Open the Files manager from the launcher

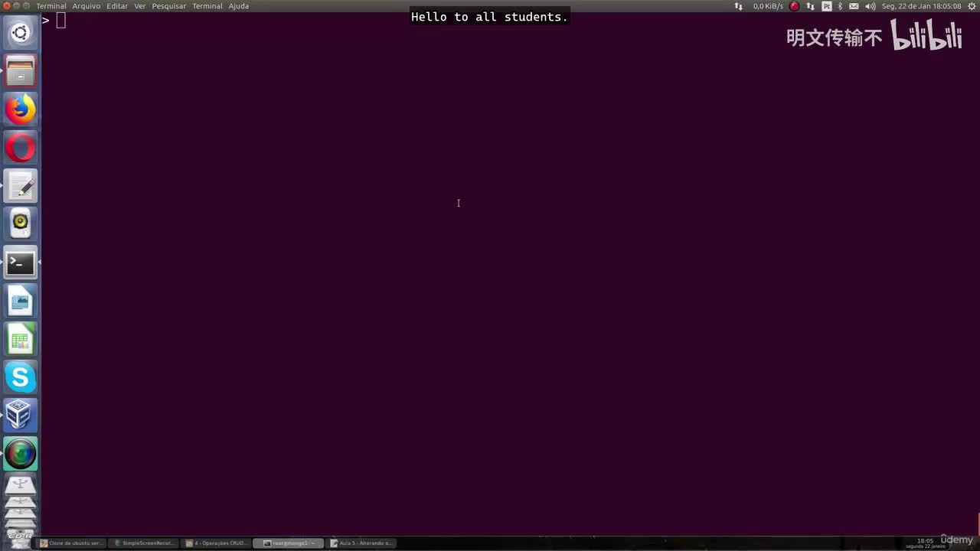[21, 71]
